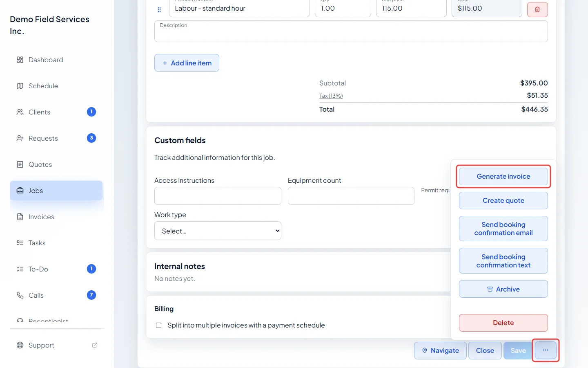This screenshot has height=368, width=588.
Task: Click the Clients badge showing 1
Action: [x=91, y=112]
